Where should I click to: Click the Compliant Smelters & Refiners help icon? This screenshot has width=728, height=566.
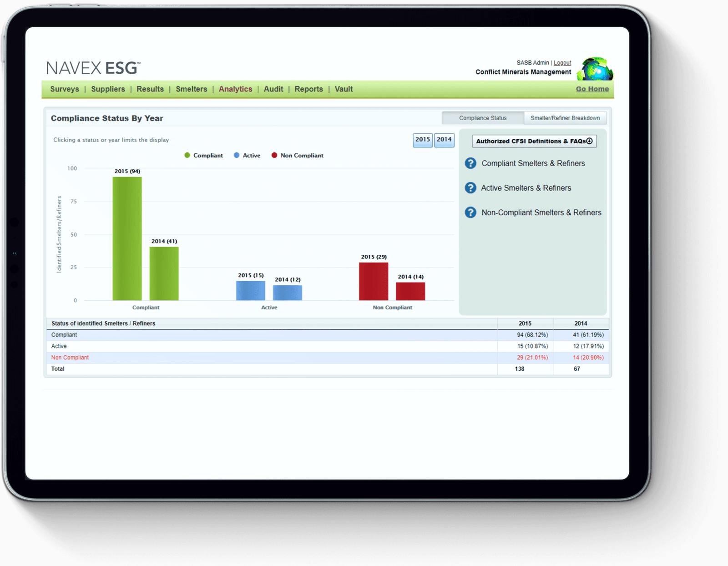tap(470, 163)
